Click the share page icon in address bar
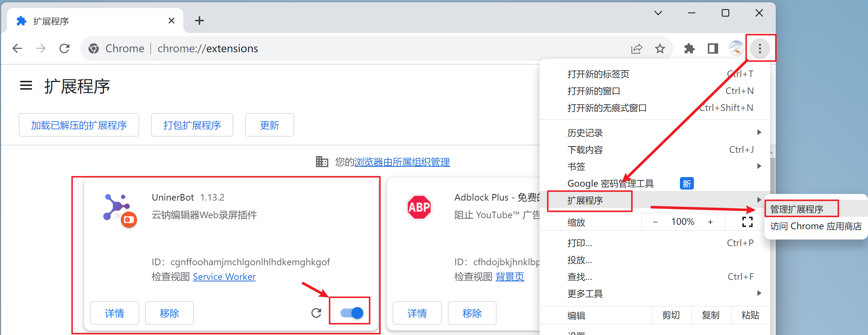This screenshot has width=868, height=335. click(637, 48)
